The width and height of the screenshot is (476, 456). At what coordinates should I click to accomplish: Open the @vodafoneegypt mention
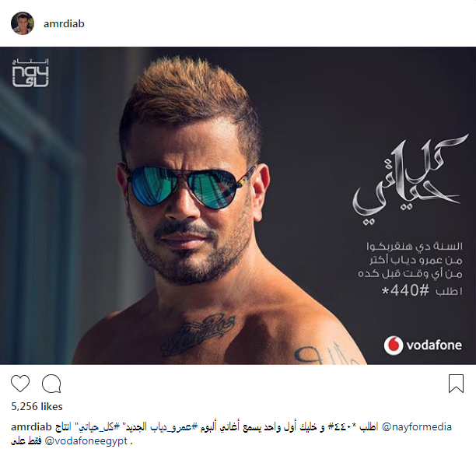coord(86,441)
